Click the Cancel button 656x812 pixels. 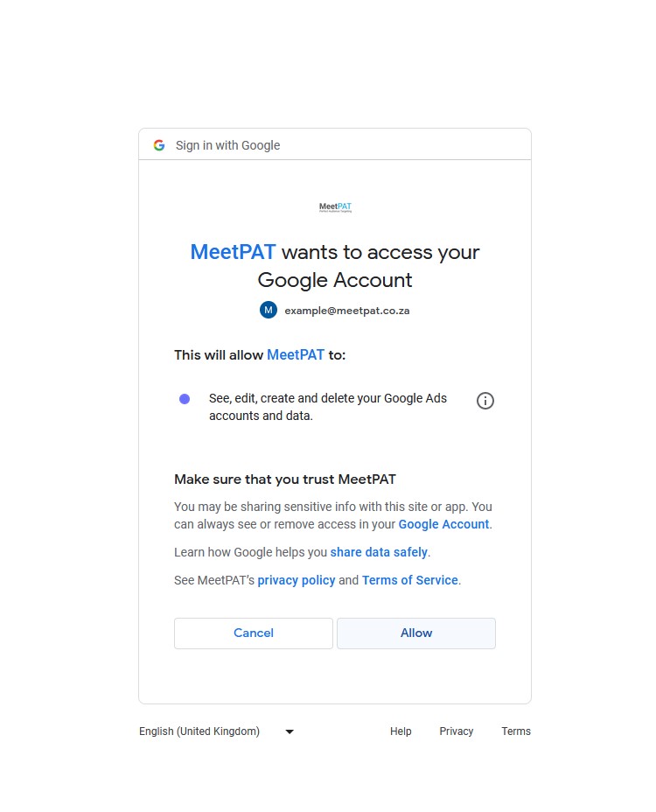[x=254, y=633]
